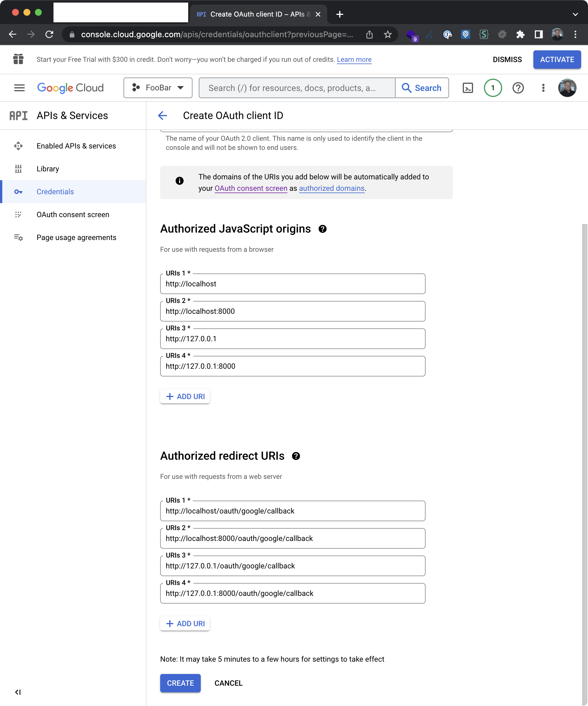The image size is (588, 706).
Task: Click the back arrow beside Create OAuth client ID
Action: [x=163, y=116]
